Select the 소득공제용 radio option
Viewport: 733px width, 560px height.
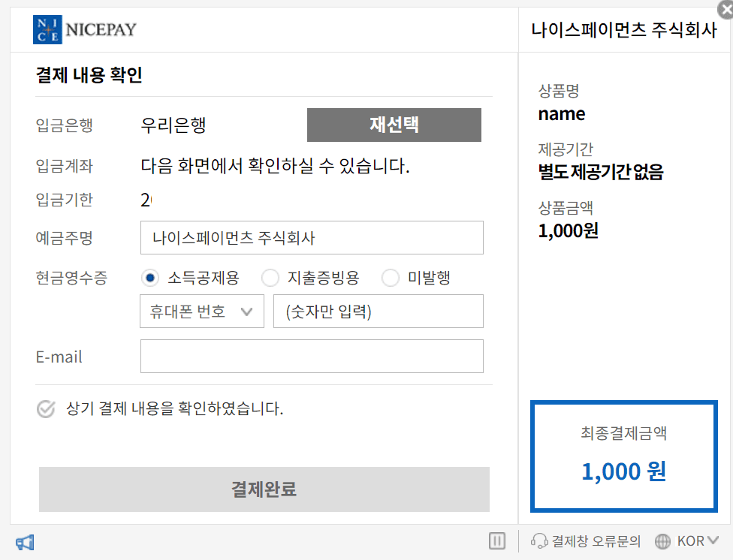150,278
